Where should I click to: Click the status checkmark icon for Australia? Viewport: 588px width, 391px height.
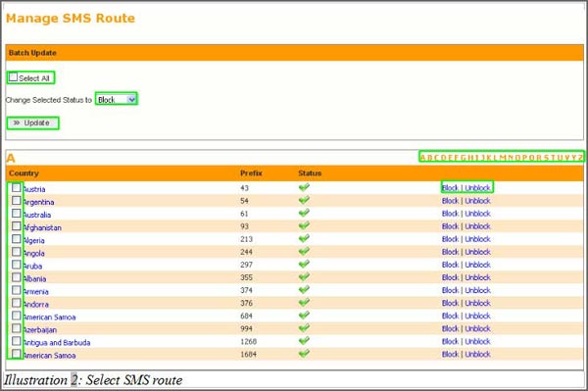point(304,213)
